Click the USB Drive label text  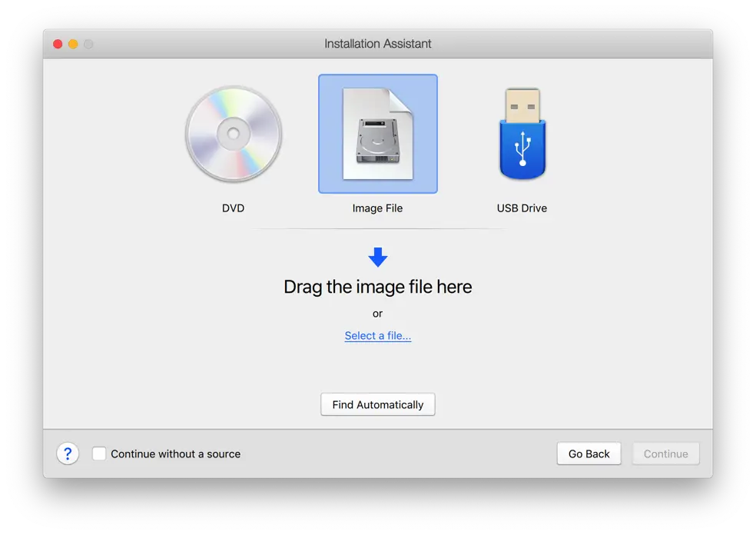(x=522, y=208)
